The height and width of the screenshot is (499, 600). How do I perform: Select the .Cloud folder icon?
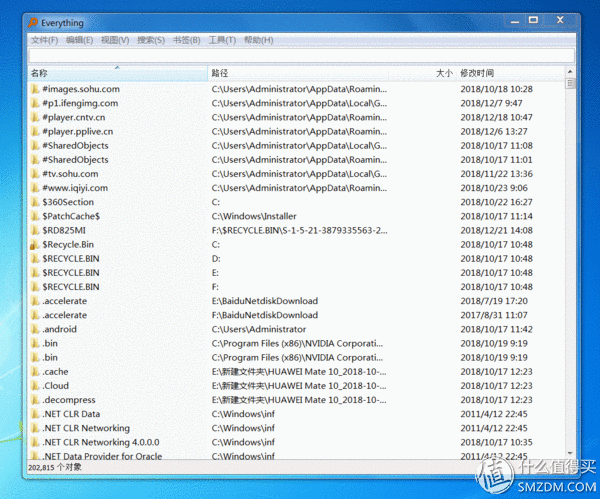click(35, 386)
